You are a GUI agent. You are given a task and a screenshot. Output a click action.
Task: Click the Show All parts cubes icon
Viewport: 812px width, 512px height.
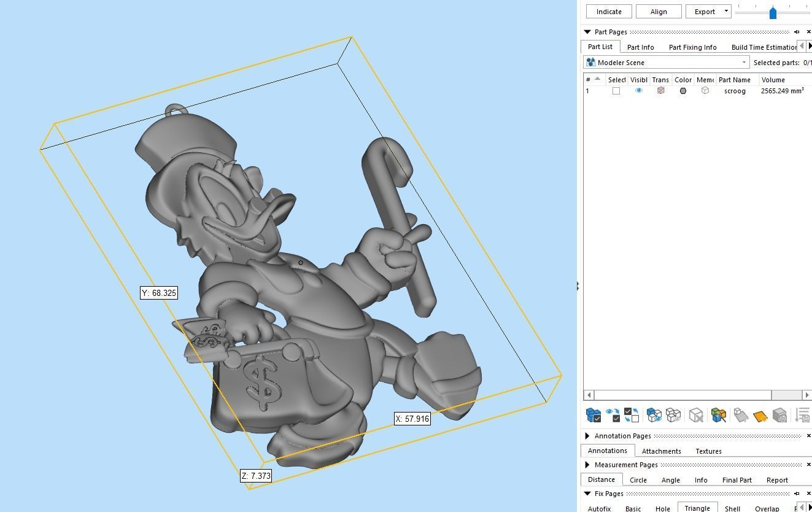click(x=654, y=416)
